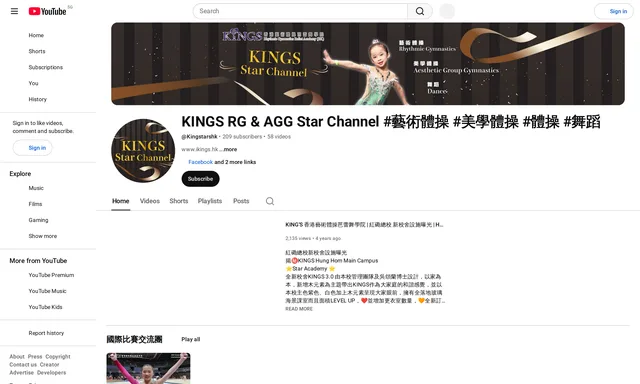
Task: Click the Copyright footer link
Action: click(58, 356)
